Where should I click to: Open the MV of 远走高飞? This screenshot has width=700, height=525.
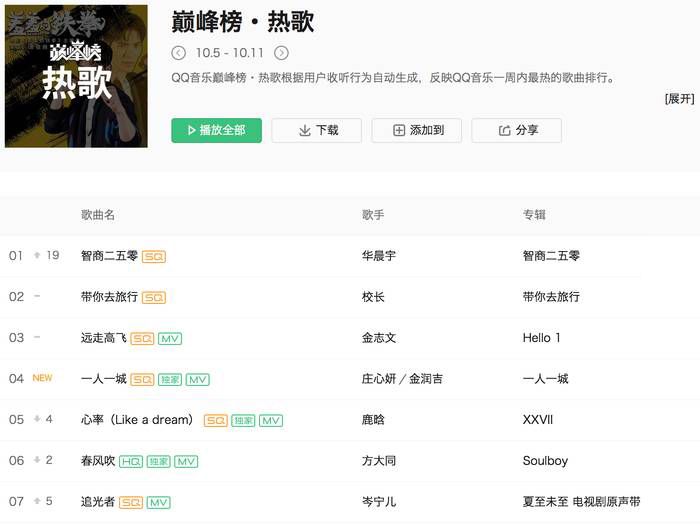(x=170, y=339)
